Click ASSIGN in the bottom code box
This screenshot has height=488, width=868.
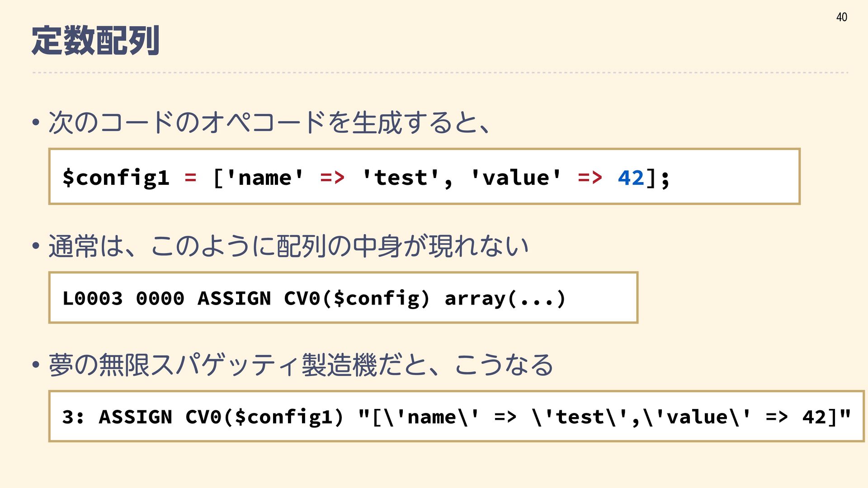coord(136,417)
